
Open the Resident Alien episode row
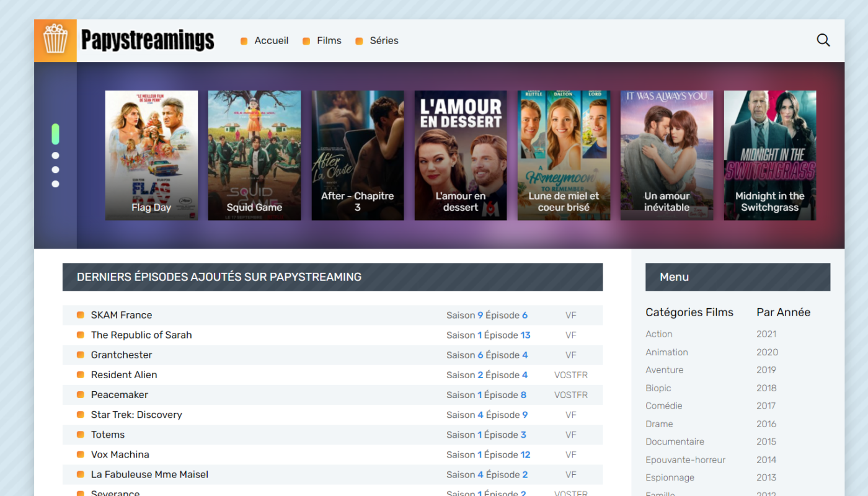332,374
